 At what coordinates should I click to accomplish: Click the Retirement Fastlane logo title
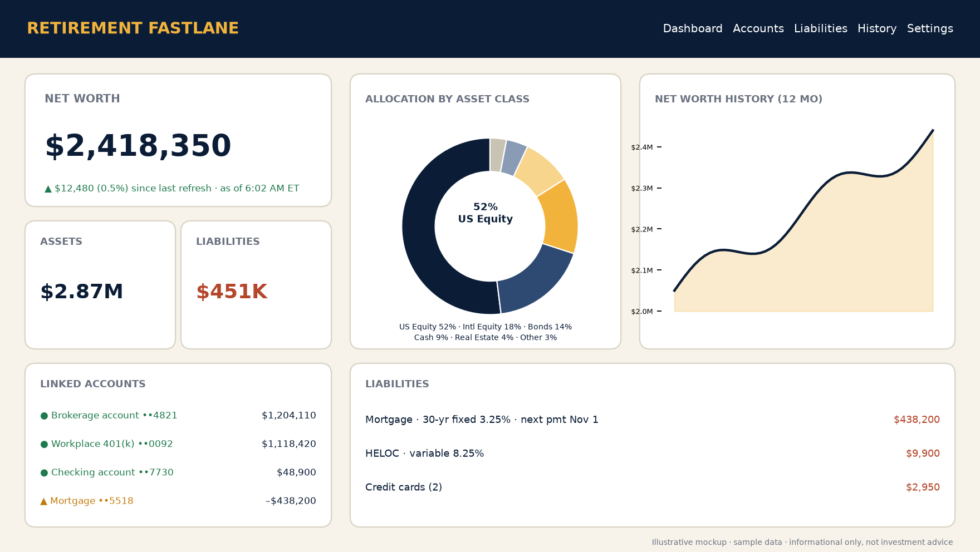133,28
